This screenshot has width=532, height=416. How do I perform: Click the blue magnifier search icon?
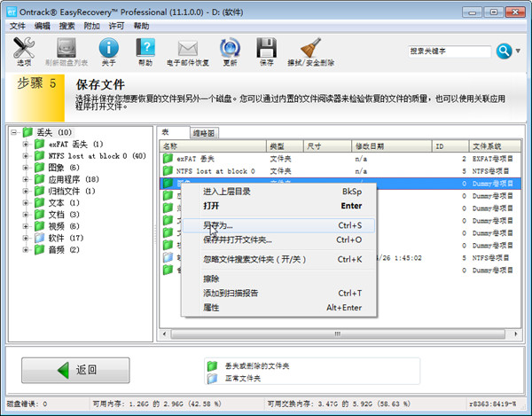(x=504, y=51)
